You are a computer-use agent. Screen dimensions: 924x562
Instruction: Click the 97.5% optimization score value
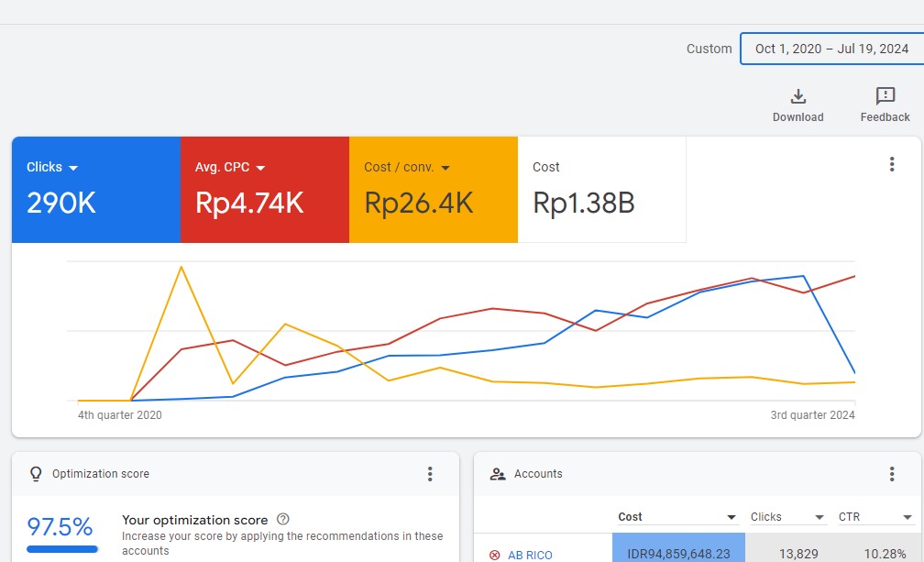(60, 526)
